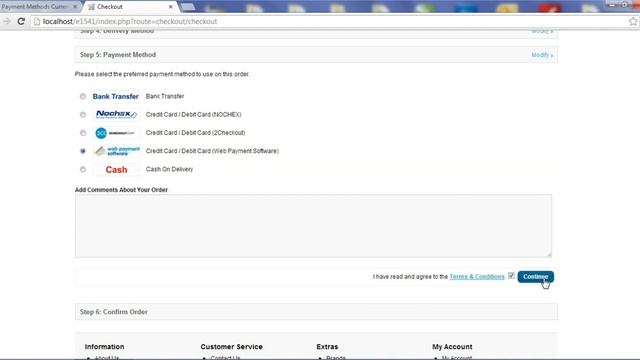The height and width of the screenshot is (360, 640).
Task: Click the Add Comments About Your Order label
Action: point(121,190)
